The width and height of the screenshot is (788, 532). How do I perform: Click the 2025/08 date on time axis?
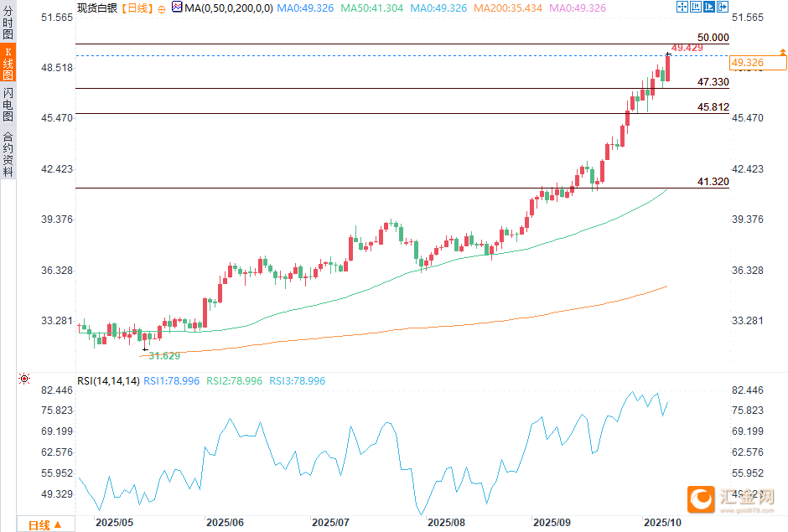pyautogui.click(x=446, y=522)
